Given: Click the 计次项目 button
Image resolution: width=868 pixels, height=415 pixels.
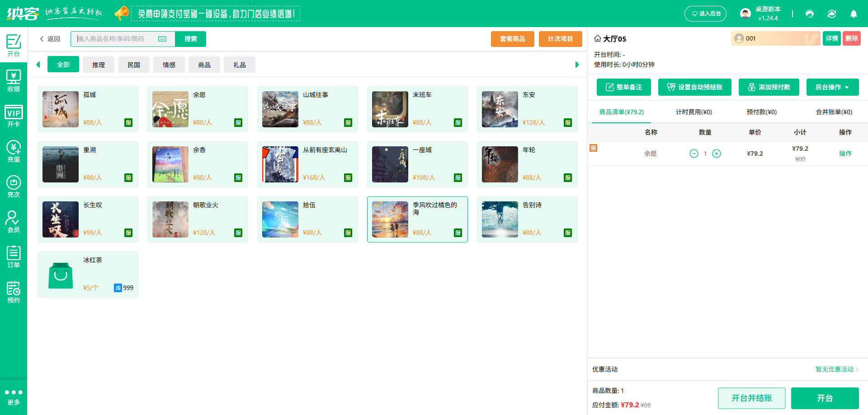Looking at the screenshot, I should click(x=561, y=39).
